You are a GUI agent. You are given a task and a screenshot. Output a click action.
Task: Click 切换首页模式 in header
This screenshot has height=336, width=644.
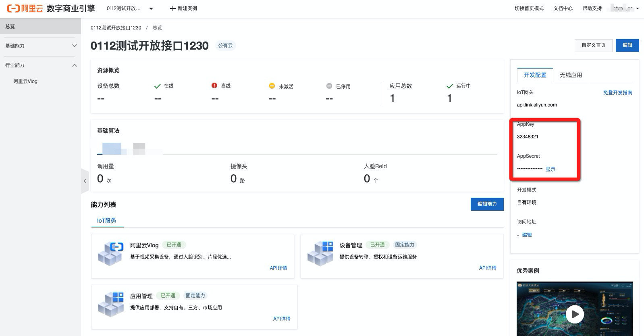point(529,8)
